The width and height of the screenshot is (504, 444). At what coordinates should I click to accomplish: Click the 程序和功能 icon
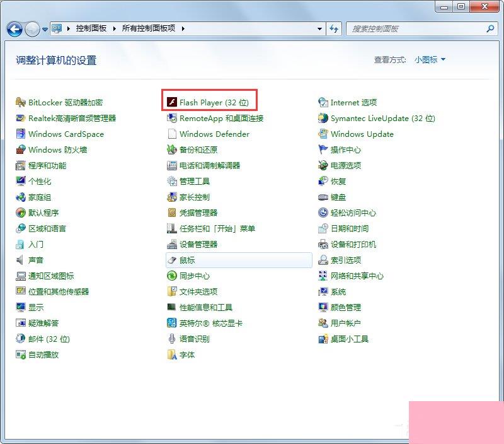21,165
